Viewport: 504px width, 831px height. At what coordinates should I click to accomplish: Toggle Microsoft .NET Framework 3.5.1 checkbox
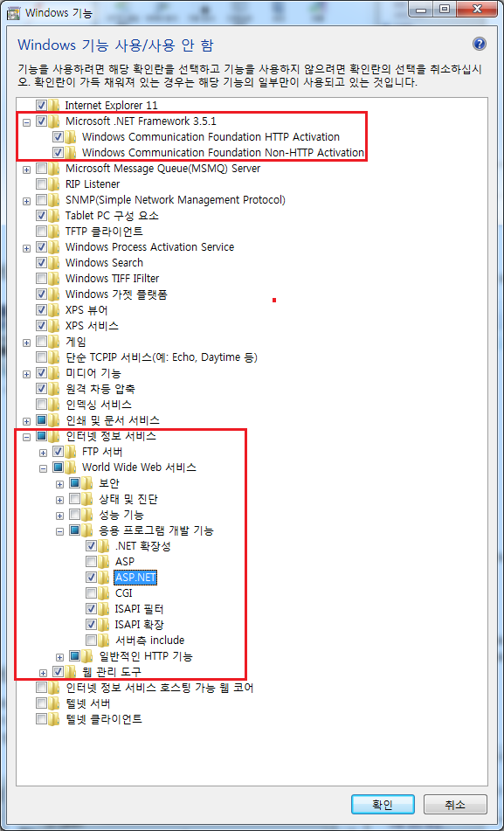click(41, 121)
